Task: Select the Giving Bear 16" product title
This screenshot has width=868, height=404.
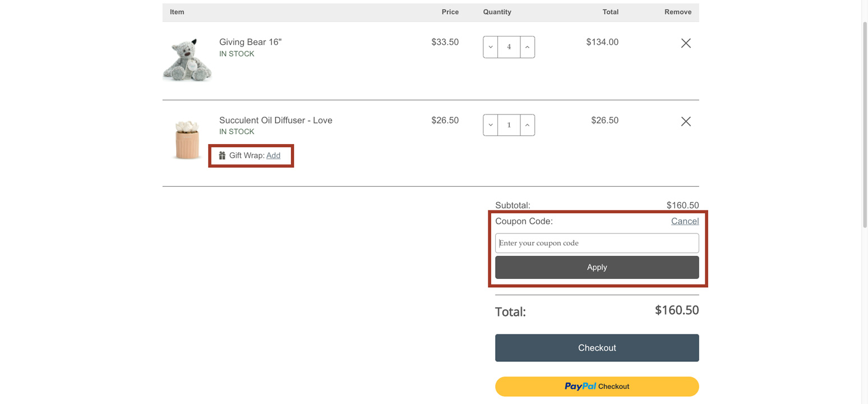Action: tap(250, 42)
